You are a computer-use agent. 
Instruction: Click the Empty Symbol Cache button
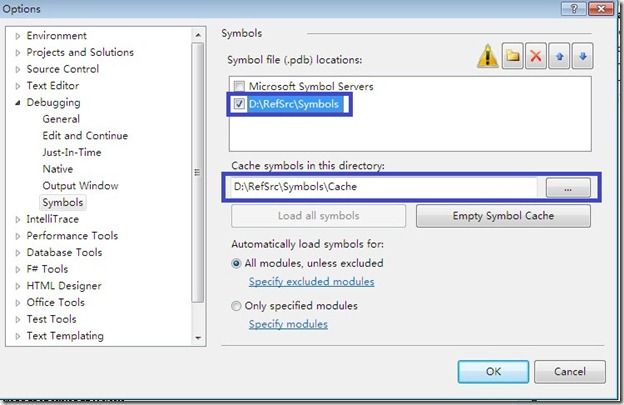pyautogui.click(x=503, y=216)
